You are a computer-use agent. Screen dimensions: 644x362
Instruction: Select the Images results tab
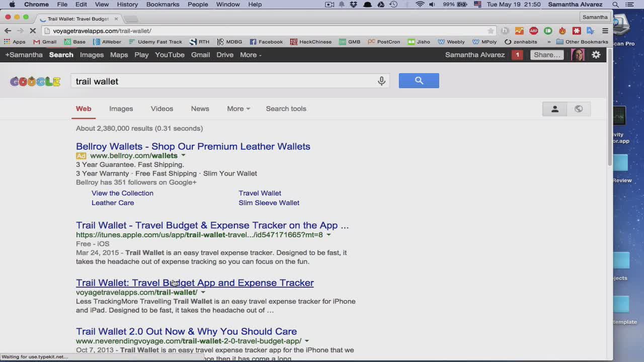click(x=121, y=109)
